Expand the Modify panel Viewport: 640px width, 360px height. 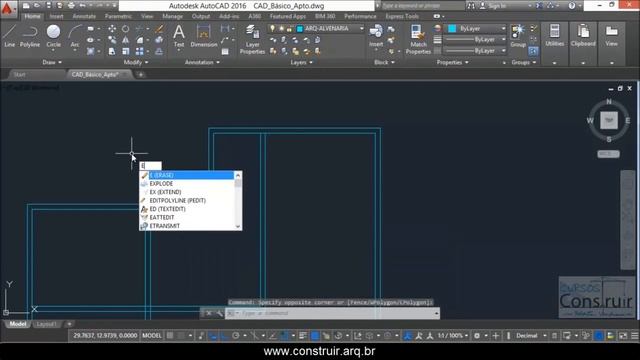click(x=136, y=62)
